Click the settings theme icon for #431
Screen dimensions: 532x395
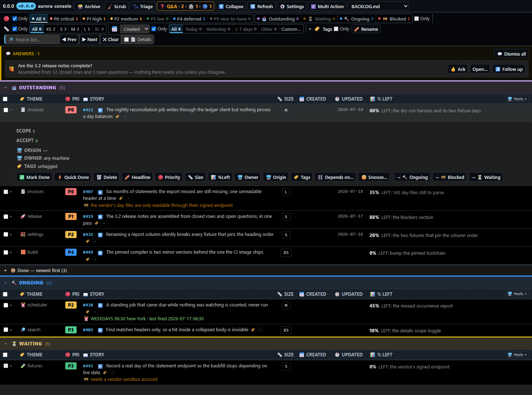(x=23, y=235)
